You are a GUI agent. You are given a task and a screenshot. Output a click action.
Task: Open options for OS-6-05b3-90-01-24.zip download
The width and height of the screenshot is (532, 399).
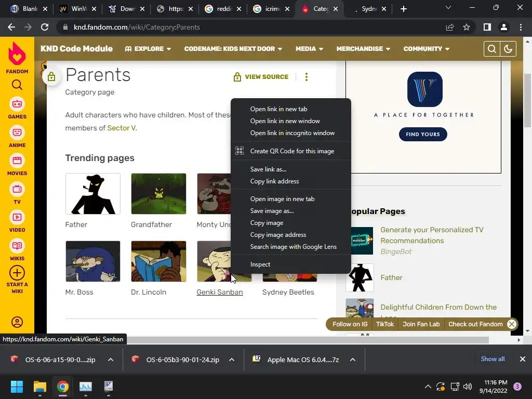click(x=232, y=360)
